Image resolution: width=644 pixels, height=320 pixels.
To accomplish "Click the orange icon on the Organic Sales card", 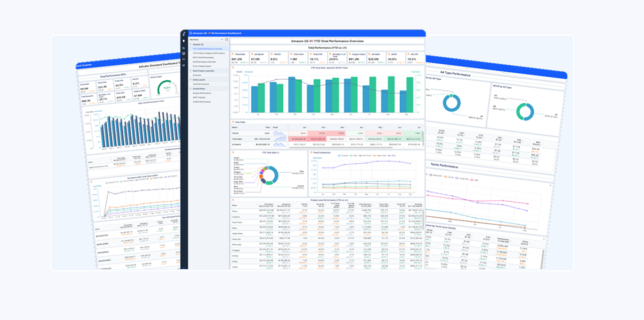I will point(349,54).
